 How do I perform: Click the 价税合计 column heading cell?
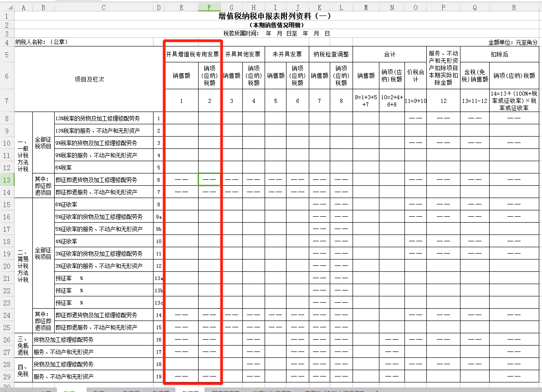(415, 76)
